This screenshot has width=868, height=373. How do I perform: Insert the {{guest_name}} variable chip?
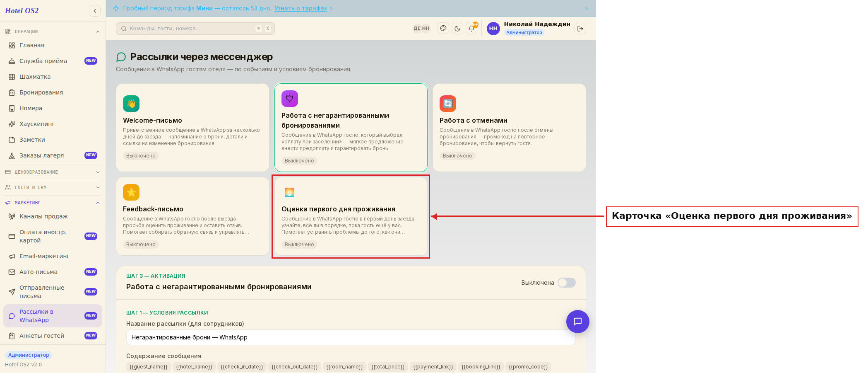point(149,367)
